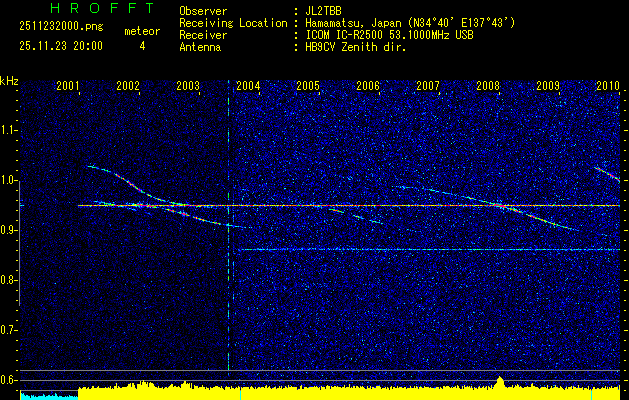Click the 2008 time marker
The image size is (629, 400).
pyautogui.click(x=488, y=87)
